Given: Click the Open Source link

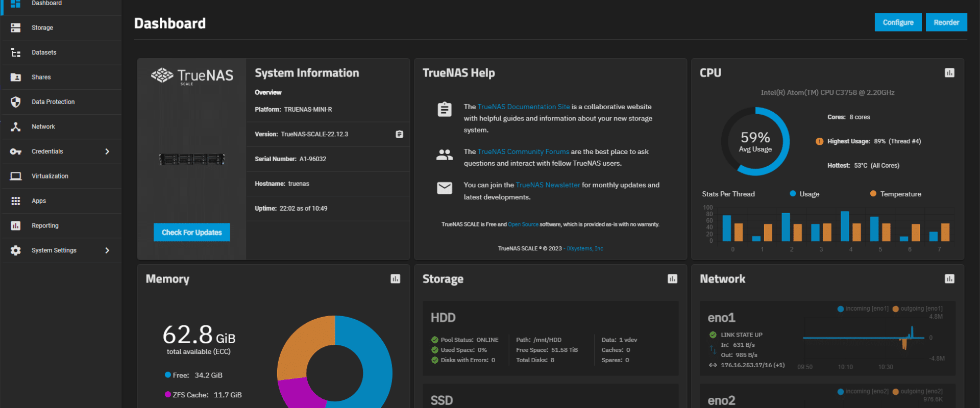Looking at the screenshot, I should [523, 224].
